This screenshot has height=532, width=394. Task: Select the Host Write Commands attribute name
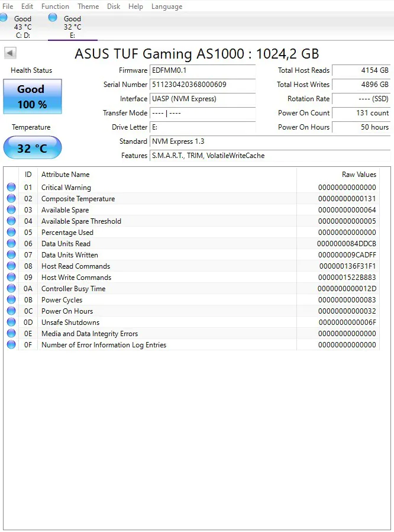76,277
